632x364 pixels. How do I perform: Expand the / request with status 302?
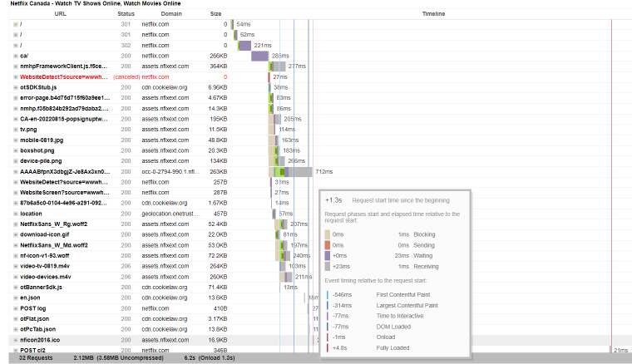coord(15,46)
